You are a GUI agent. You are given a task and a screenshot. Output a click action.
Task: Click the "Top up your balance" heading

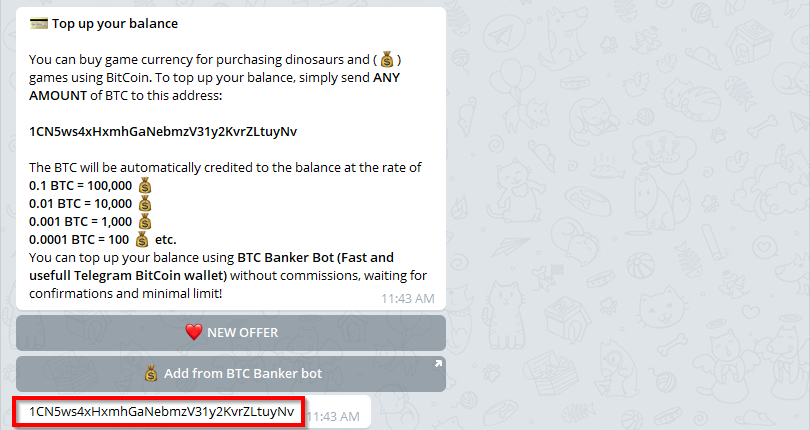[x=115, y=24]
